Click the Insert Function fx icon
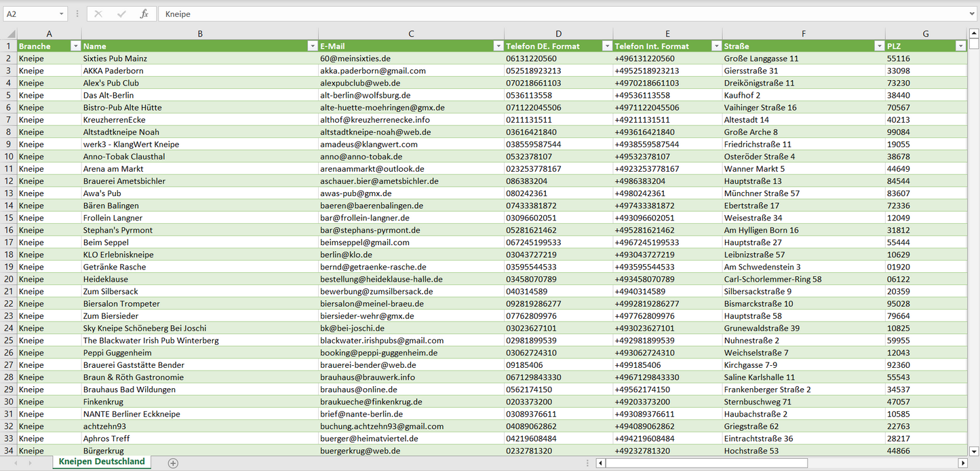The width and height of the screenshot is (980, 471). pos(144,14)
